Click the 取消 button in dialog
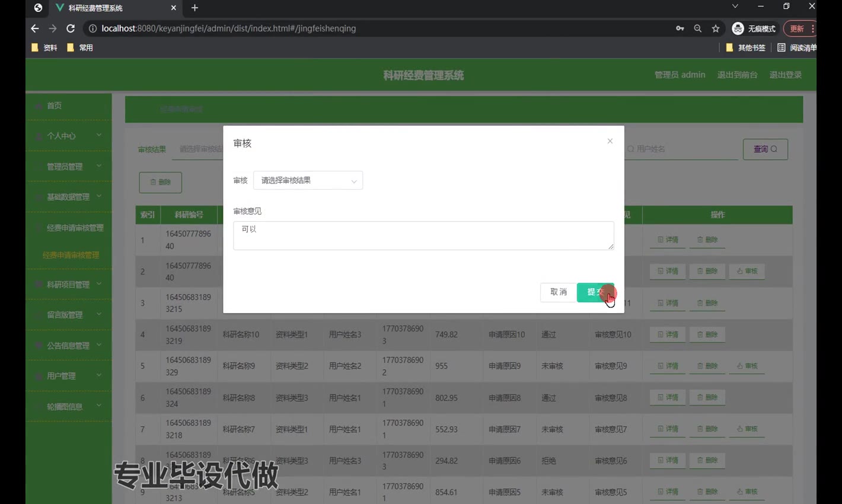Image resolution: width=842 pixels, height=504 pixels. tap(558, 292)
